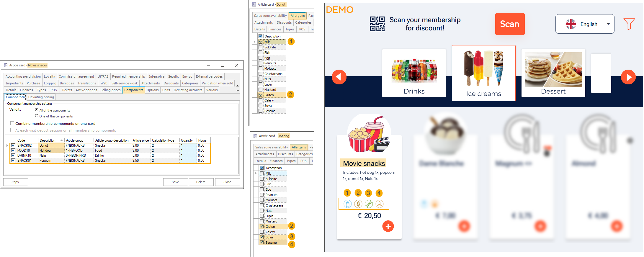Open the English language dropdown
Screen dimensions: 644x257
pyautogui.click(x=584, y=24)
